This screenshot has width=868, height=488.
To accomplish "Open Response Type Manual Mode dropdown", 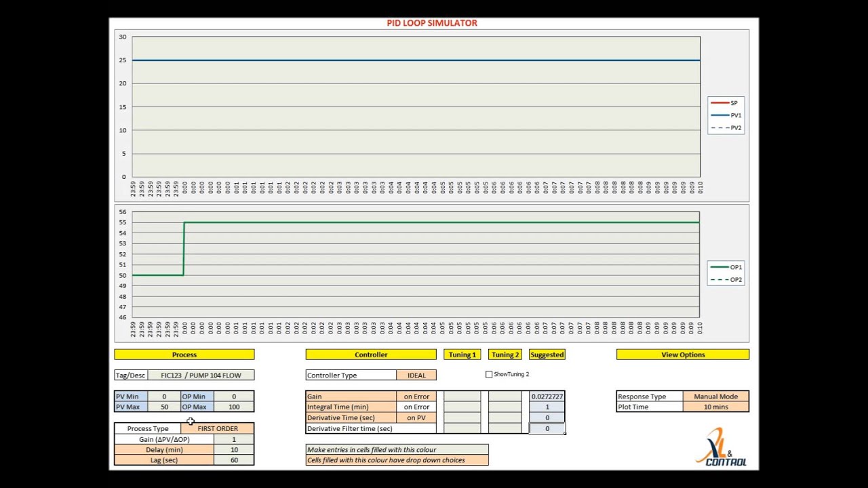I will coord(715,396).
